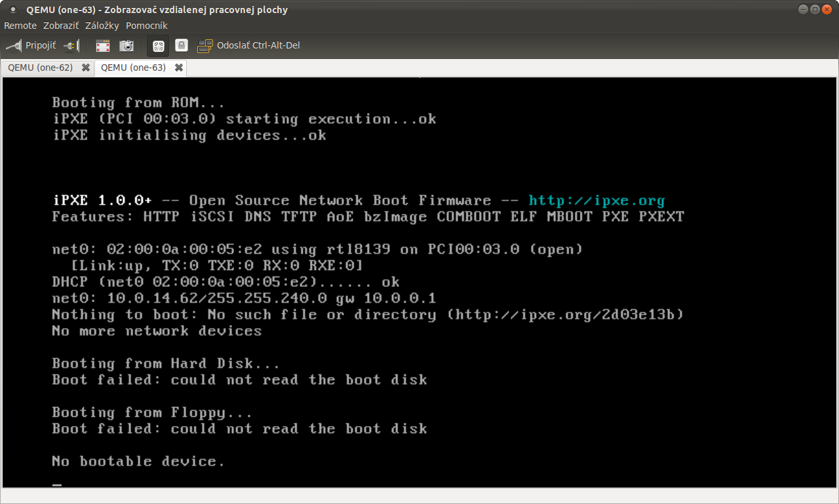Open the Remote menu
Image resolution: width=839 pixels, height=504 pixels.
20,26
